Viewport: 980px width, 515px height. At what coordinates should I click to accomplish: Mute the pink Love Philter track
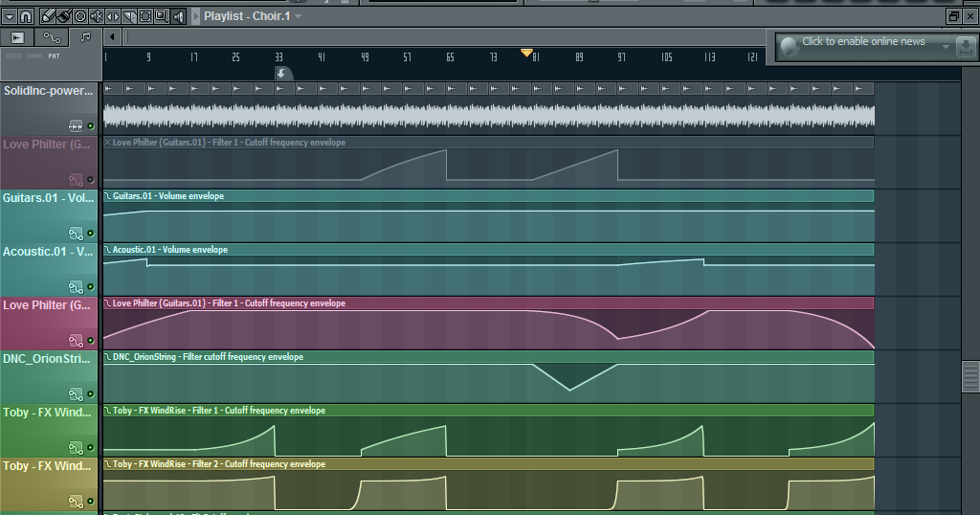coord(91,341)
